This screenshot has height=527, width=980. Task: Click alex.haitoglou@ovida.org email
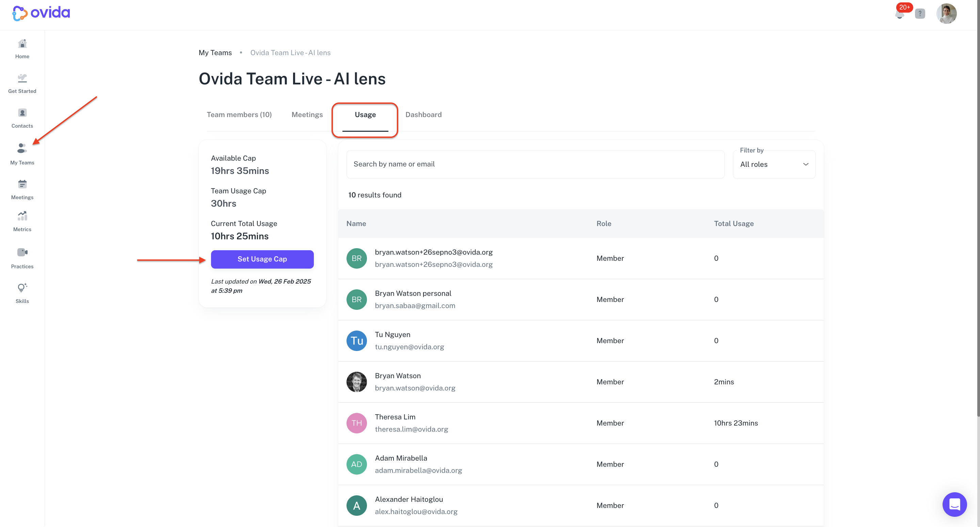[416, 511]
